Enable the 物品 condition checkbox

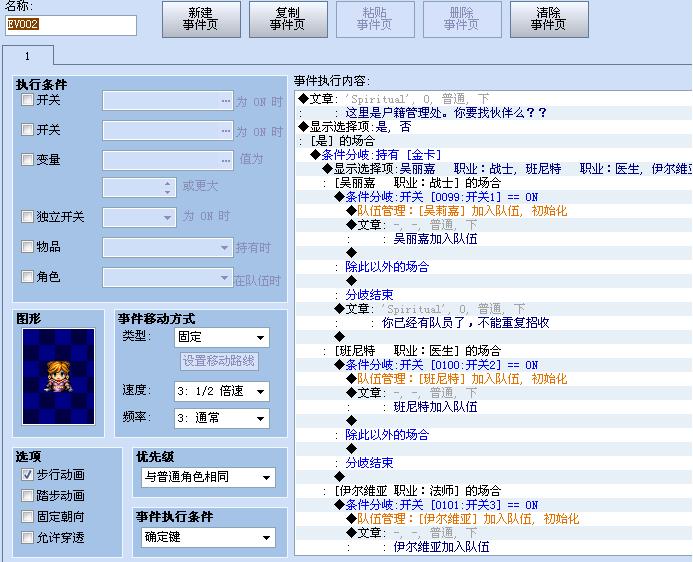click(27, 246)
